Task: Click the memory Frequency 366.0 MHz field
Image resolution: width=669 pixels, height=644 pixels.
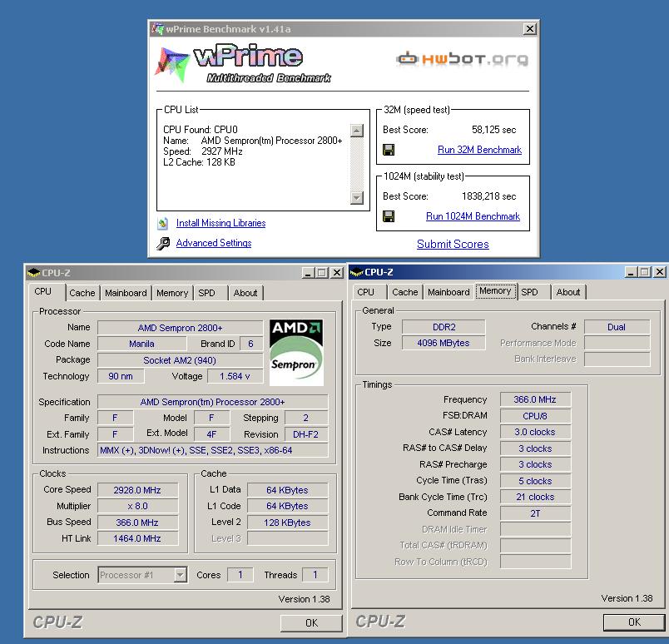Action: coord(535,399)
